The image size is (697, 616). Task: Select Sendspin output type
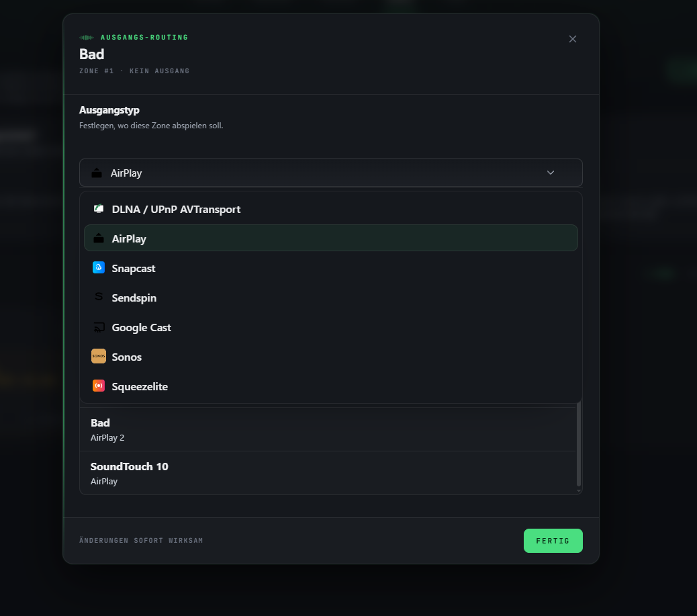pos(331,298)
